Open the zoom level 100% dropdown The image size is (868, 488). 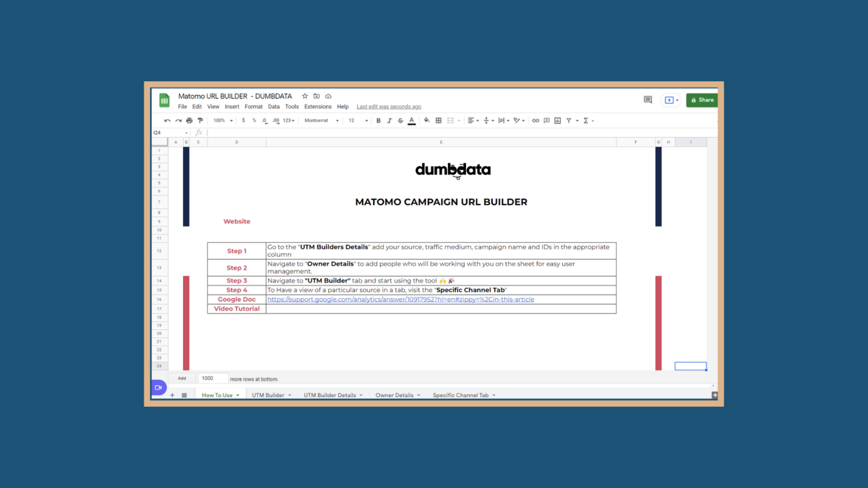click(220, 120)
